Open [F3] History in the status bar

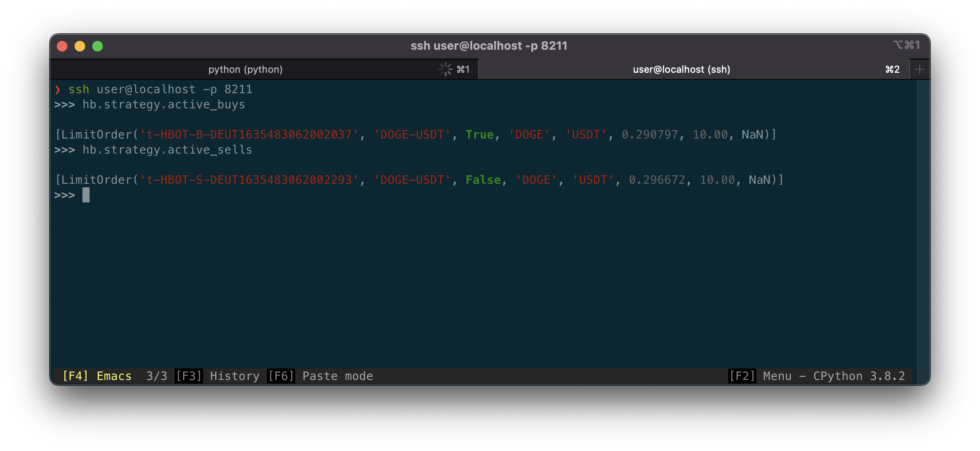pos(217,376)
